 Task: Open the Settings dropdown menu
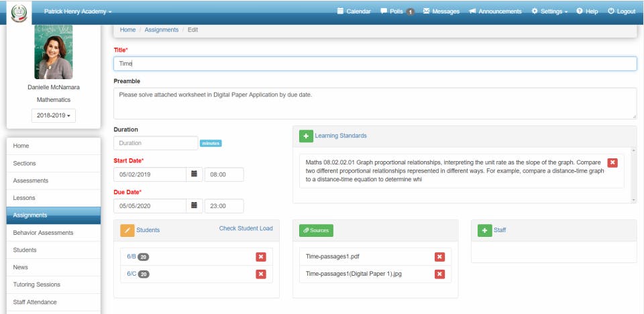pos(549,11)
